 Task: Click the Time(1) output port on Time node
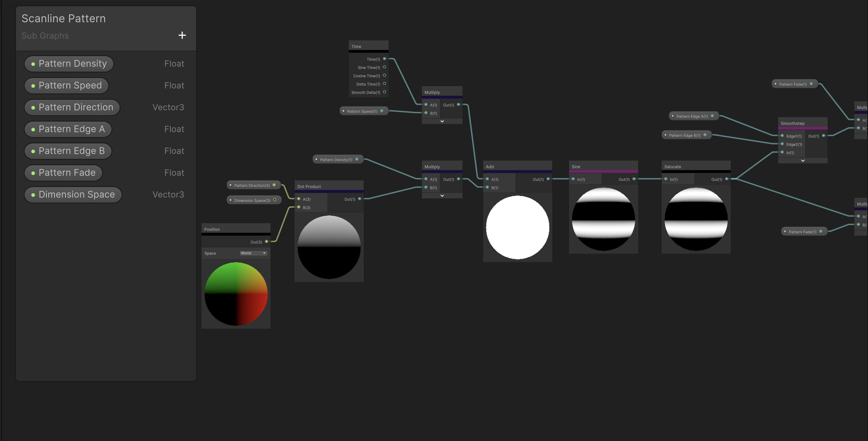[x=384, y=59]
